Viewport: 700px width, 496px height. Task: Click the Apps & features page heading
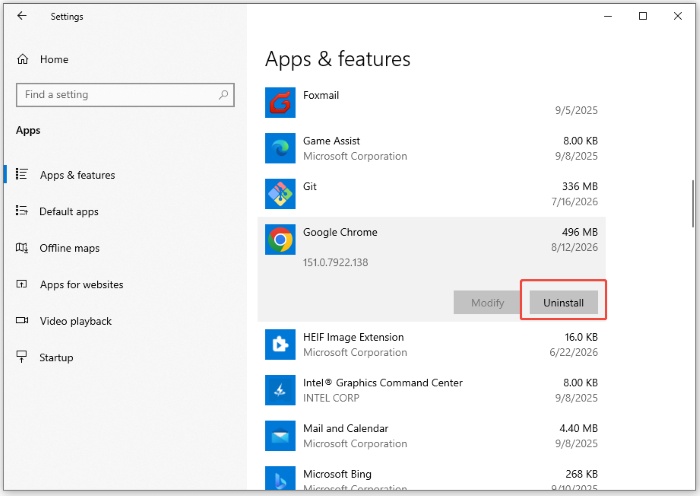point(338,59)
